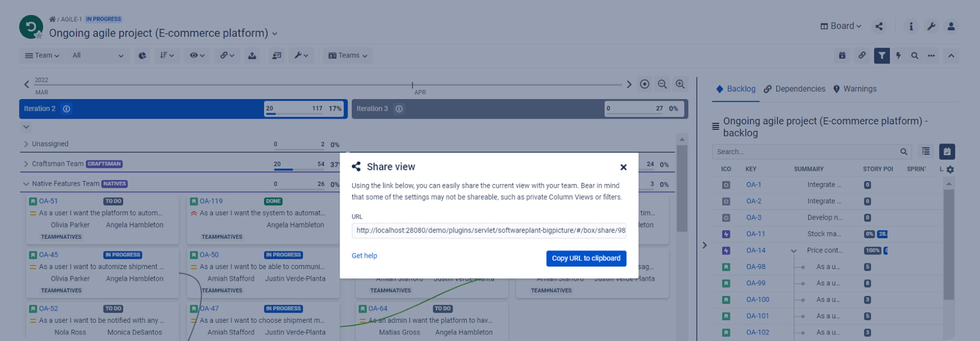
Task: Open the Team grouping dropdown
Action: (42, 55)
